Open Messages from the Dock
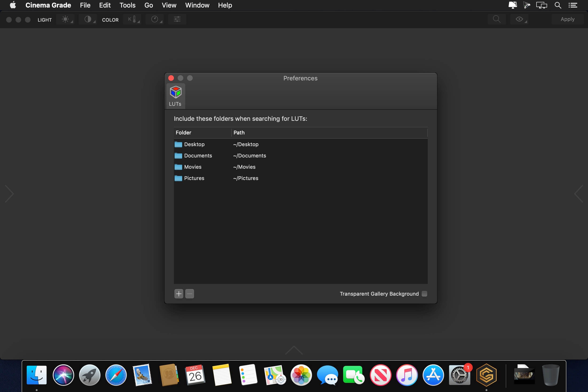Image resolution: width=588 pixels, height=392 pixels. 328,375
